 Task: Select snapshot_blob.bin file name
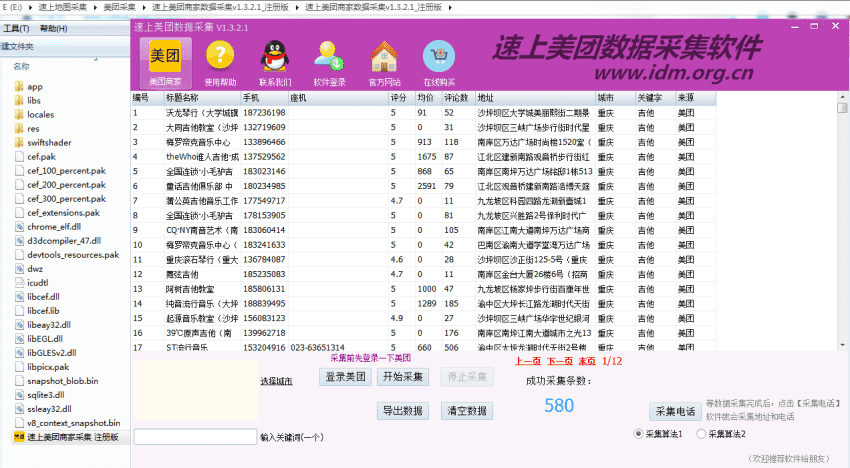[x=63, y=381]
